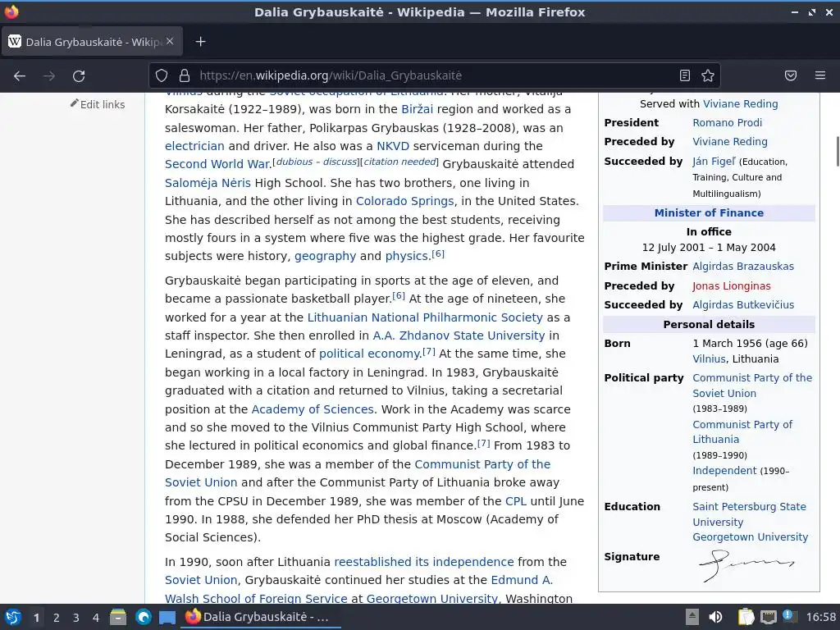Open the removable media tray icon
This screenshot has width=840, height=630.
coord(692,617)
